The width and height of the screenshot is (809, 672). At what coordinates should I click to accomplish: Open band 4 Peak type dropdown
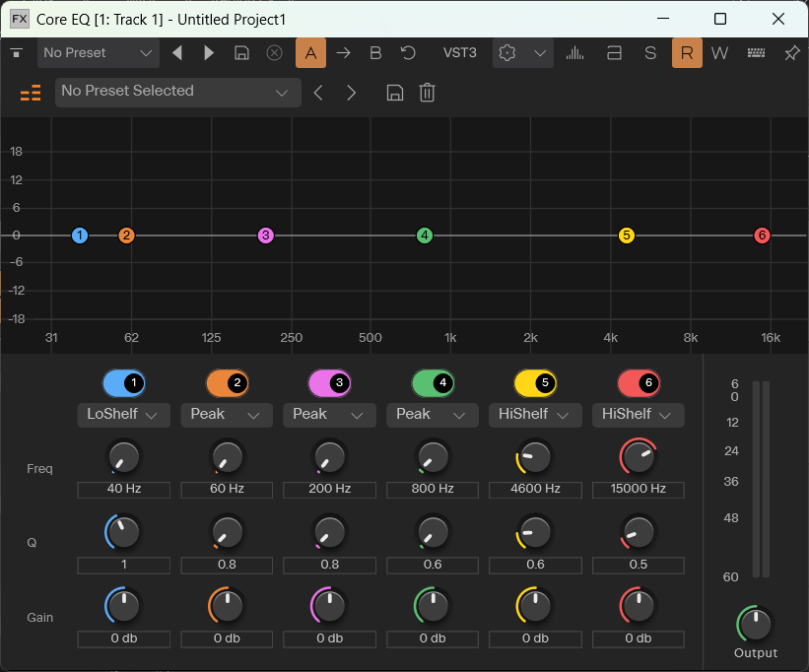tap(433, 415)
